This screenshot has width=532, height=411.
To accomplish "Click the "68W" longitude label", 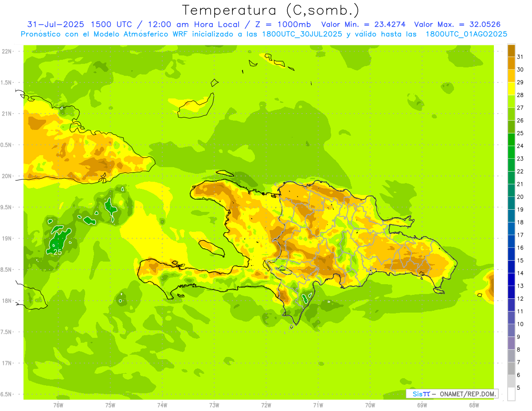I will point(474,405).
